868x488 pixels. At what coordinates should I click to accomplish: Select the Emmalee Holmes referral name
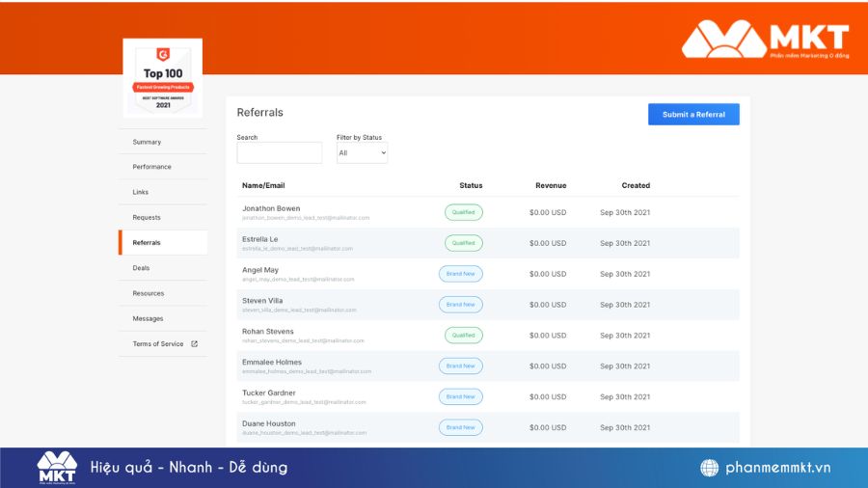pyautogui.click(x=272, y=362)
